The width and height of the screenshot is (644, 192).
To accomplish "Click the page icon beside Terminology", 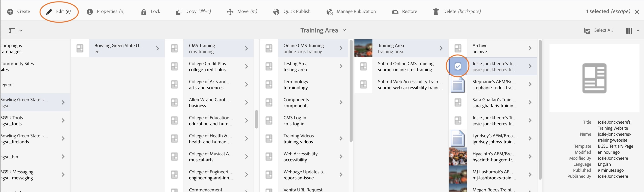I will click(x=269, y=84).
